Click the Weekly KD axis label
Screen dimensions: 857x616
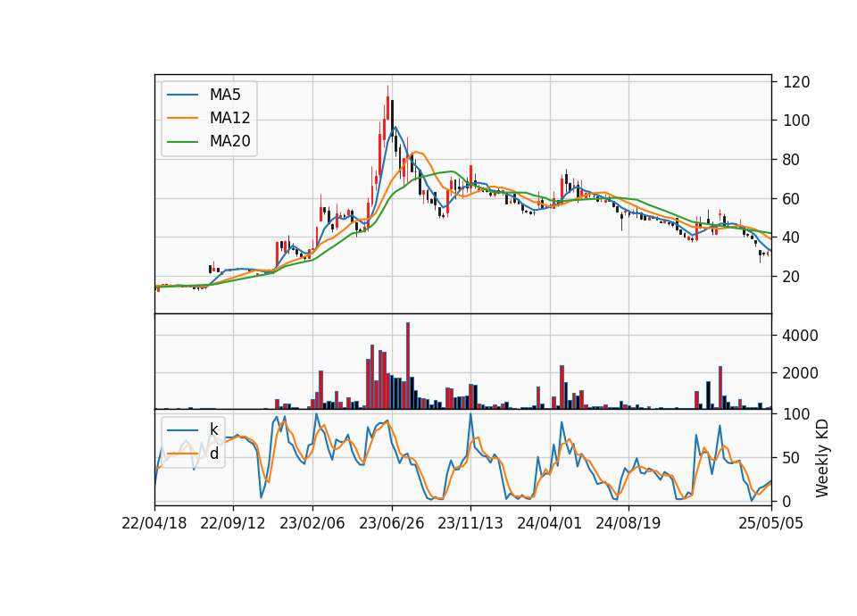822,459
